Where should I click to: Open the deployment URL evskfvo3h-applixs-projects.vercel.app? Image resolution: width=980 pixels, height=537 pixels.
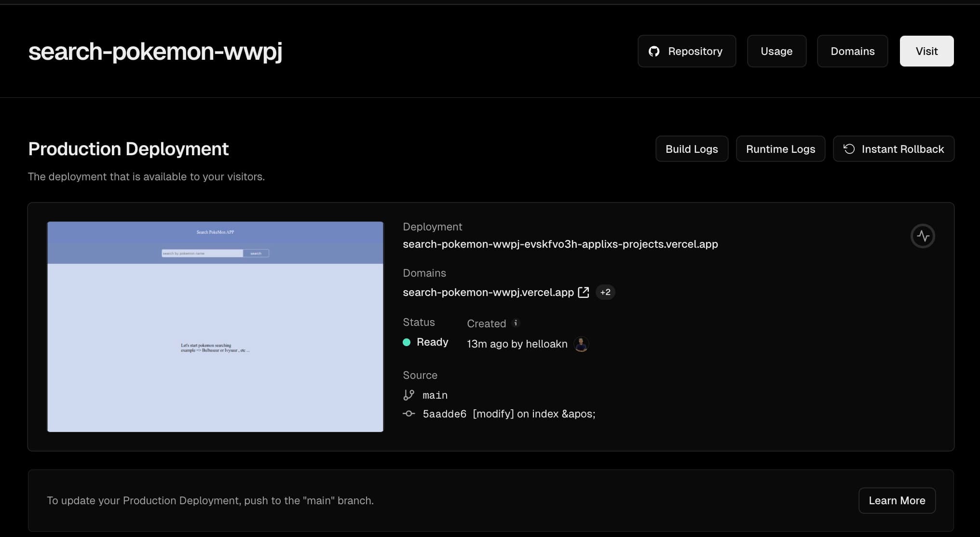(560, 244)
